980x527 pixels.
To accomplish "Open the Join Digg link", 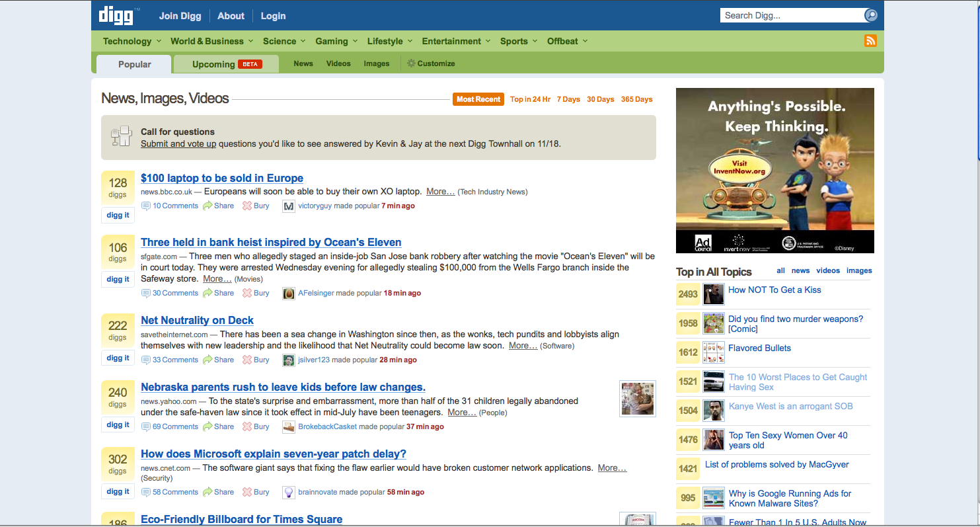I will [180, 16].
